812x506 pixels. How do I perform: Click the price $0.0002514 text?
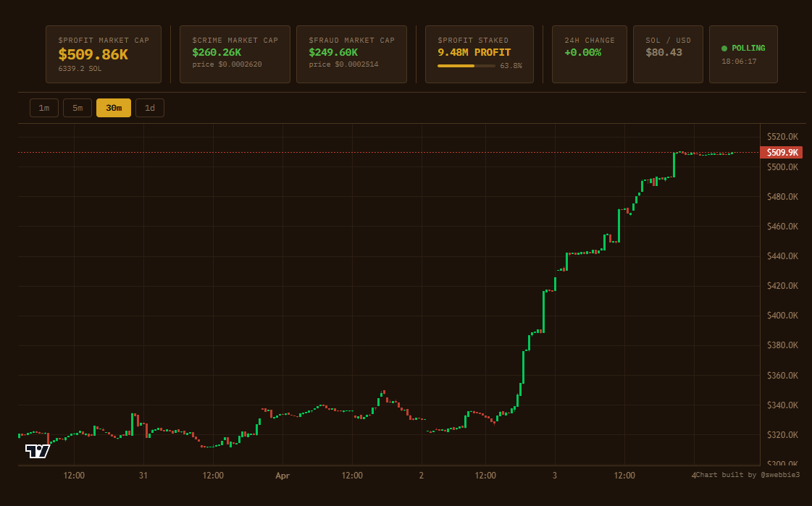[x=343, y=64]
